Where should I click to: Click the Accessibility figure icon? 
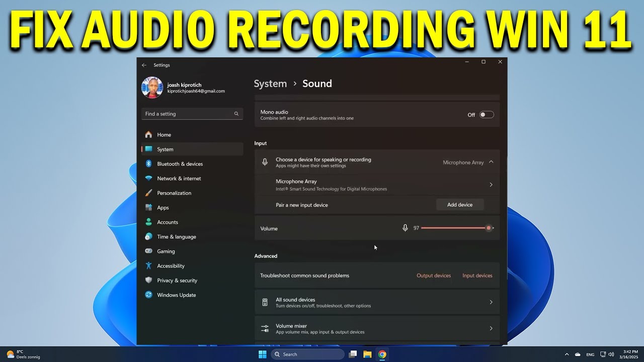[148, 266]
